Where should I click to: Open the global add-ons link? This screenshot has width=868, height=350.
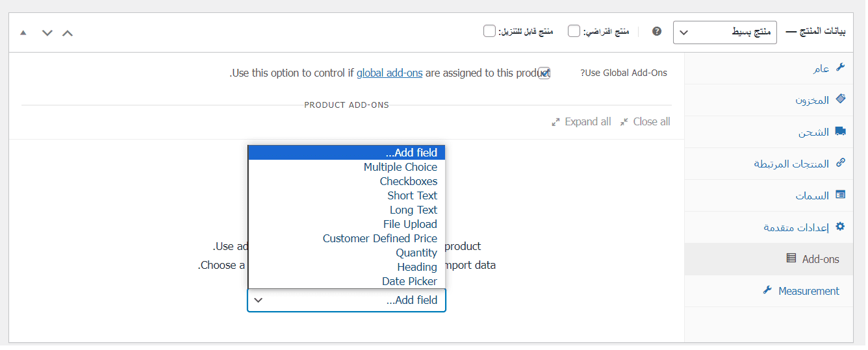(389, 73)
